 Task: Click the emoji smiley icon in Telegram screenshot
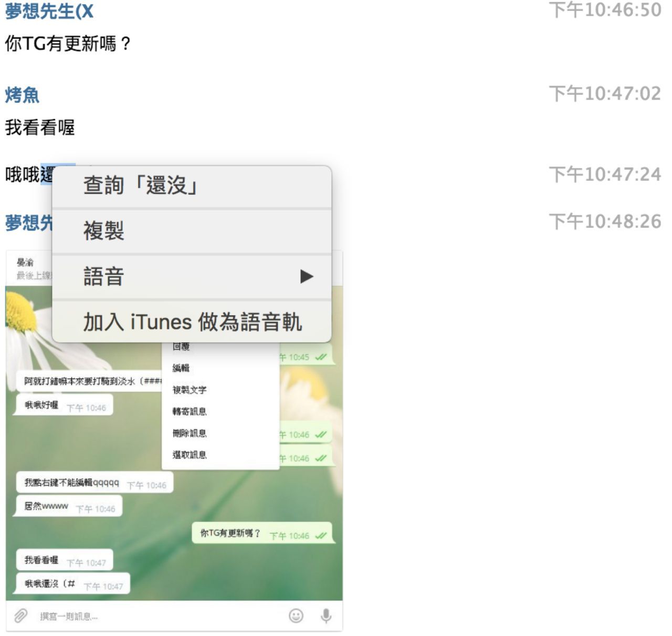pos(296,616)
